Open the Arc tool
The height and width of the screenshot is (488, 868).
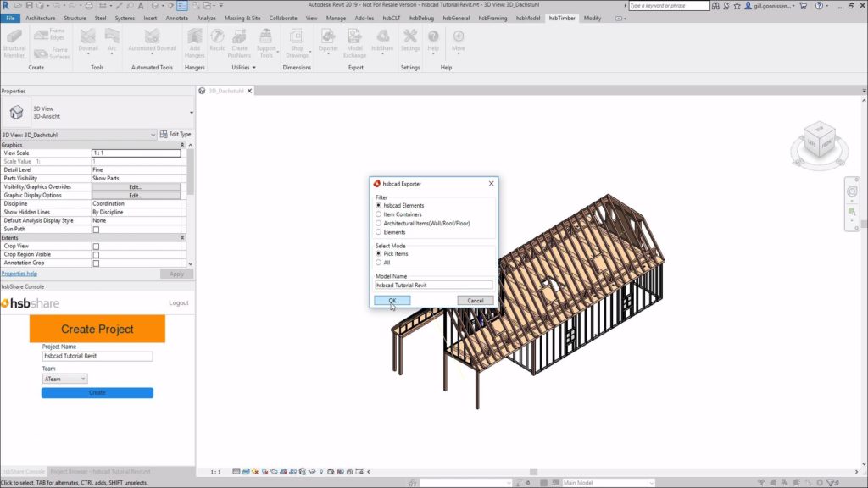[112, 42]
